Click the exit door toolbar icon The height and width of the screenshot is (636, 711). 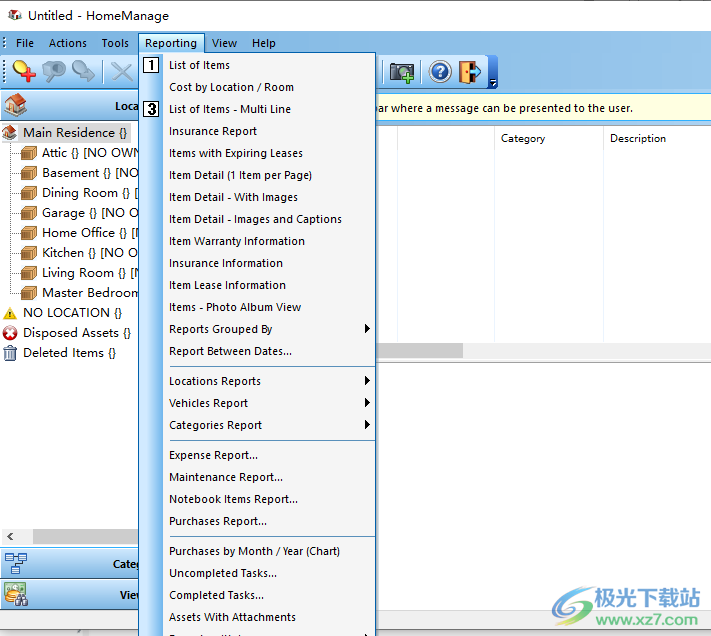470,72
